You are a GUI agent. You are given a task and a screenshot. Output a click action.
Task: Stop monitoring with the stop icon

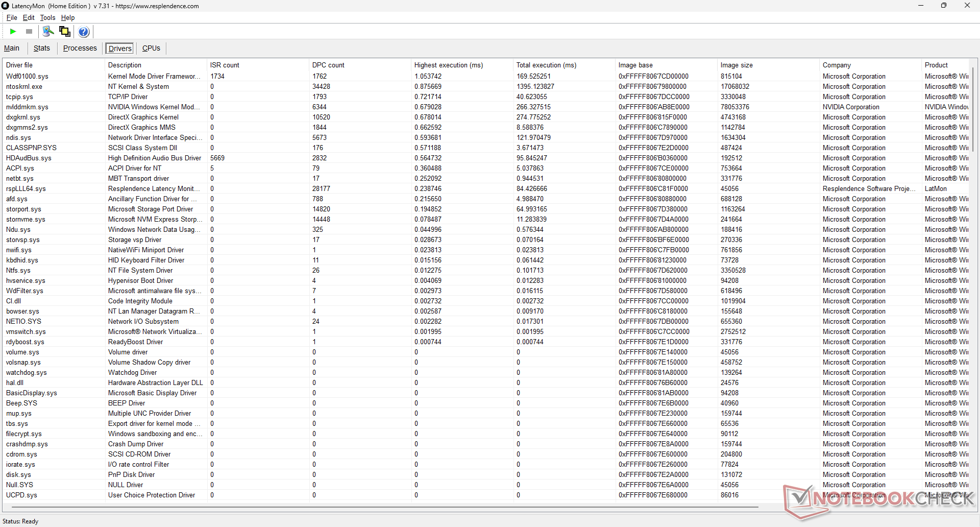click(x=29, y=32)
